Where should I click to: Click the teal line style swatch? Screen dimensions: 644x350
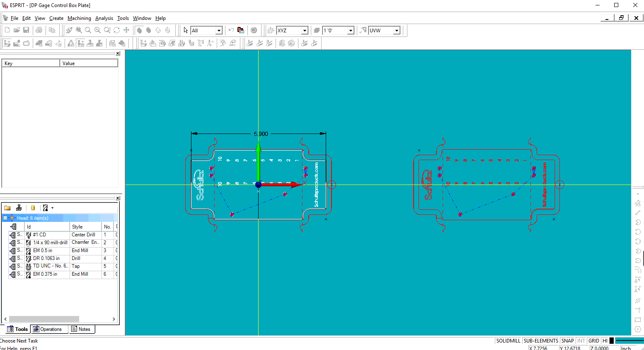point(629,341)
